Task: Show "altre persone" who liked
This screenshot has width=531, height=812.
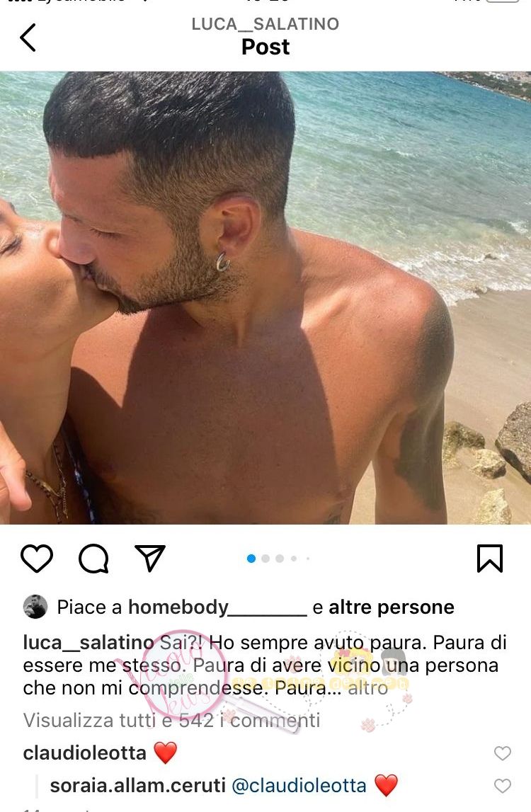Action: tap(391, 607)
